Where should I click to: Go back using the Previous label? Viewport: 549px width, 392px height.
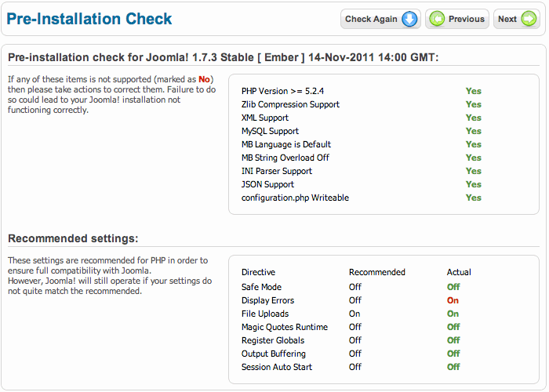click(467, 19)
